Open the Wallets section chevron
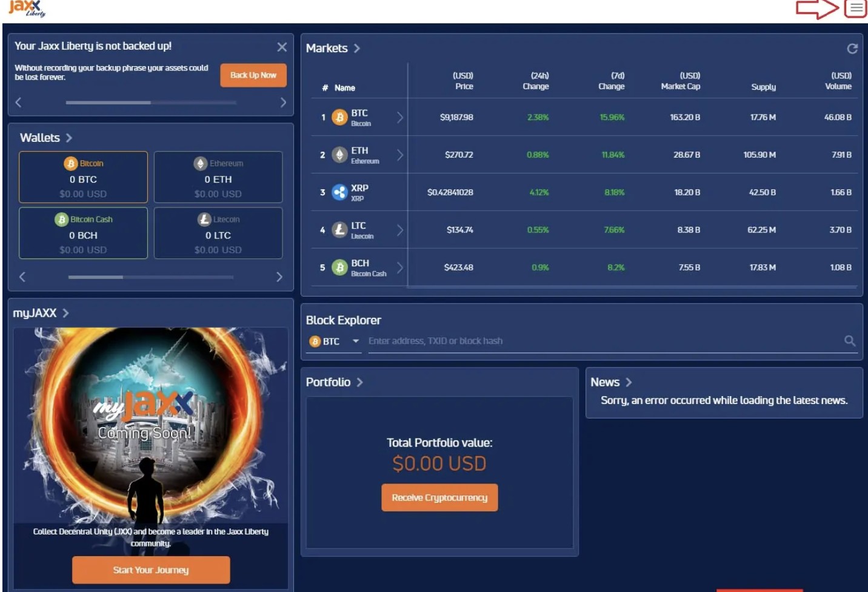The image size is (868, 592). (x=68, y=138)
